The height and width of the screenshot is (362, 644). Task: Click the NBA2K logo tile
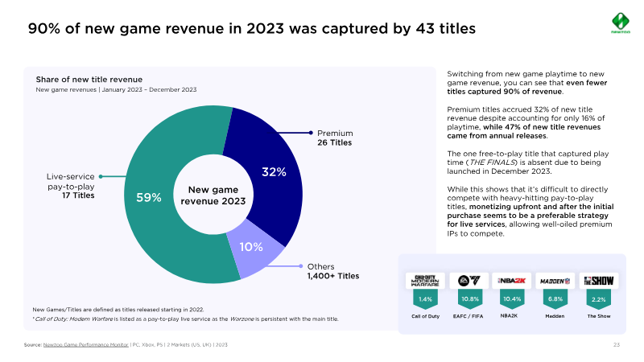(x=510, y=280)
